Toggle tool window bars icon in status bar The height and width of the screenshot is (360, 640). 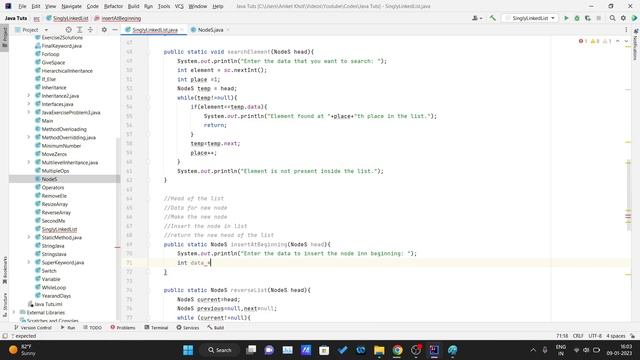tap(5, 336)
